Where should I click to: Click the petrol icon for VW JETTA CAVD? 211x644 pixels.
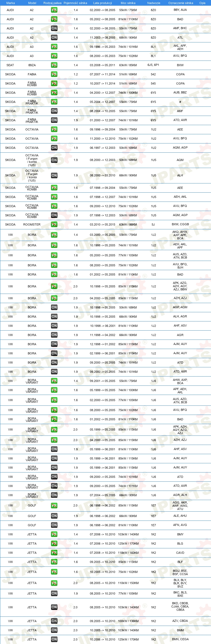click(x=54, y=553)
